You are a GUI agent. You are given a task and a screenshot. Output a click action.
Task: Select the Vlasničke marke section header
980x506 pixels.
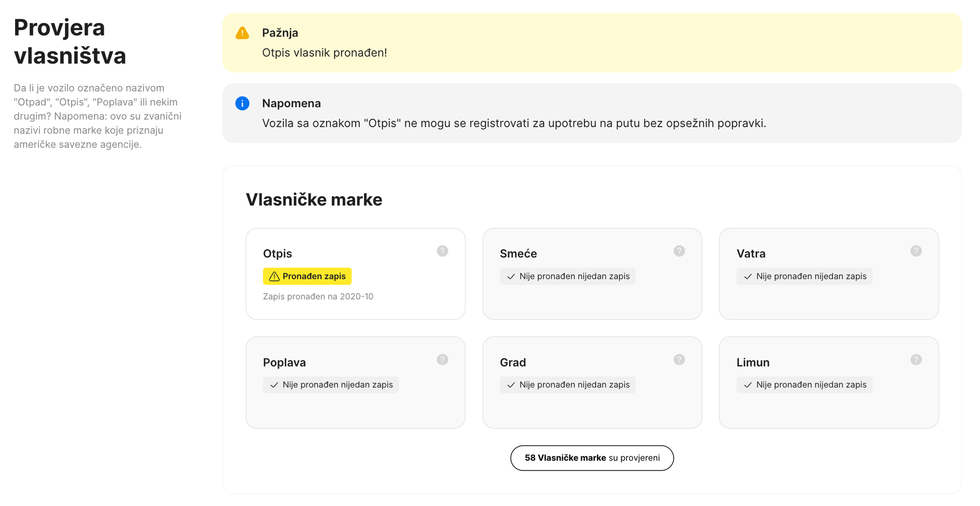[x=314, y=199]
